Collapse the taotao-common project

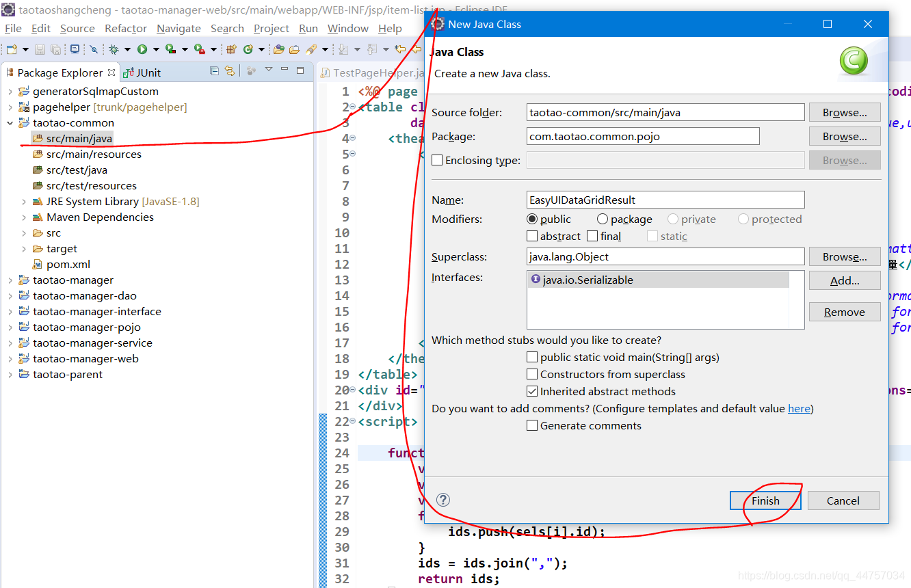[10, 123]
